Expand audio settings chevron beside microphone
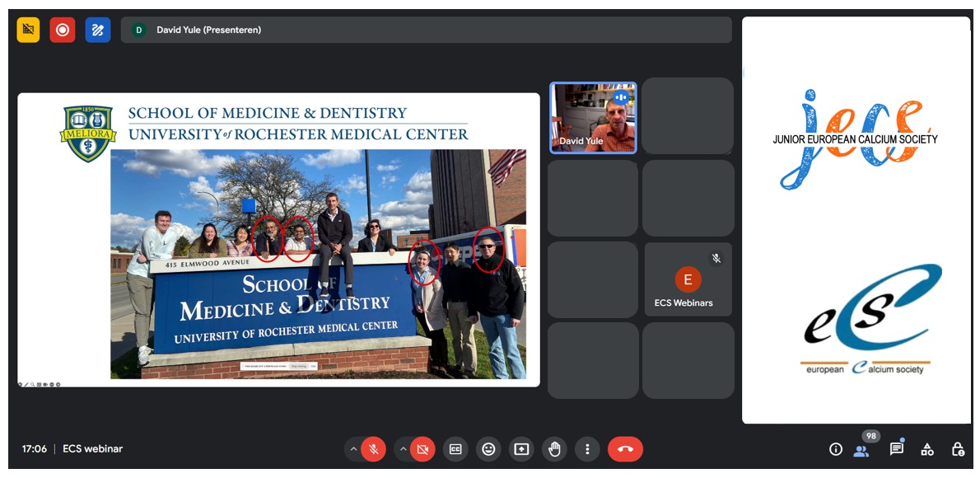980x478 pixels. [353, 449]
